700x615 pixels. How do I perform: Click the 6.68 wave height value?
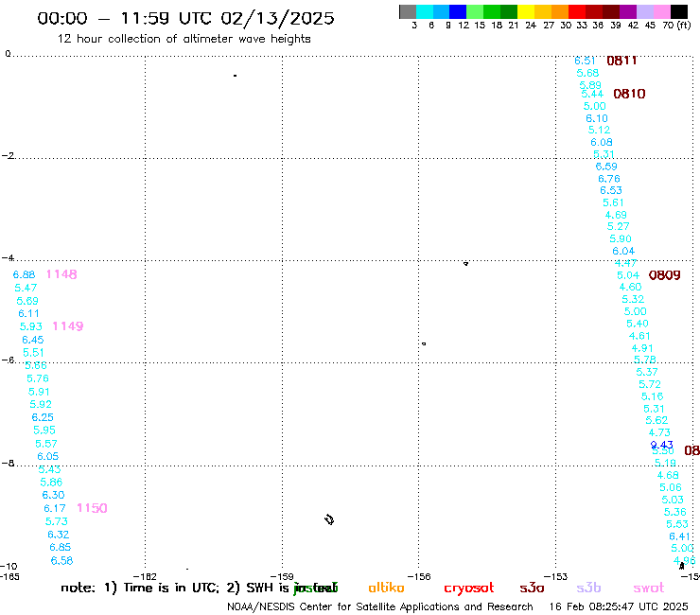click(x=24, y=274)
